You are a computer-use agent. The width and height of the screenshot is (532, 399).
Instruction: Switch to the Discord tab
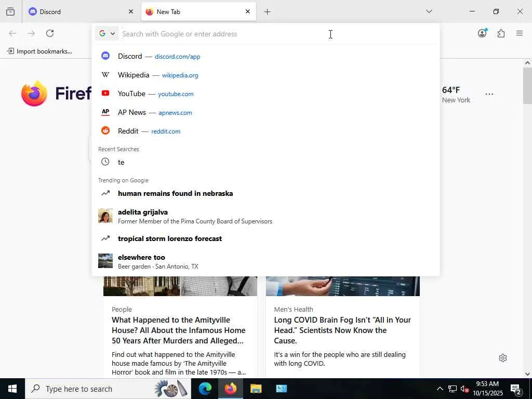click(x=81, y=11)
